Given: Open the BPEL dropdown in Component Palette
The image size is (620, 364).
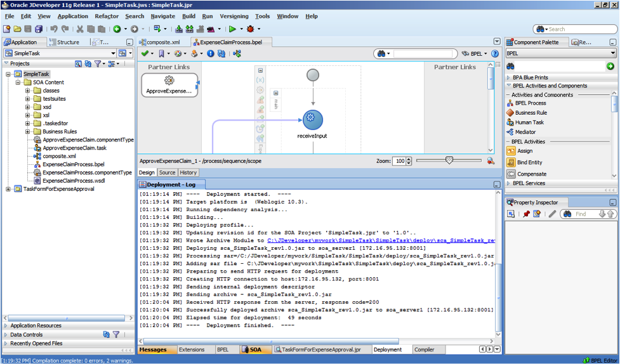Looking at the screenshot, I should point(613,54).
